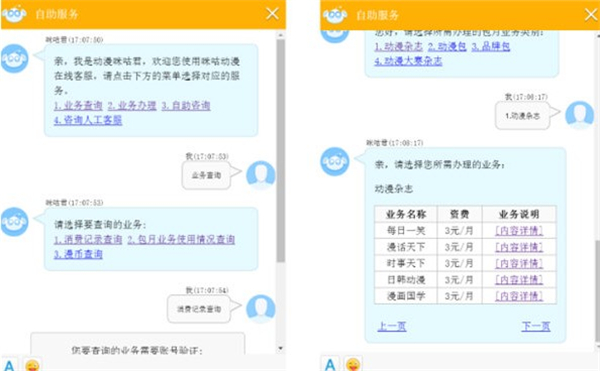Click the user avatar beside 业务查询 message
The height and width of the screenshot is (371, 600).
[261, 175]
